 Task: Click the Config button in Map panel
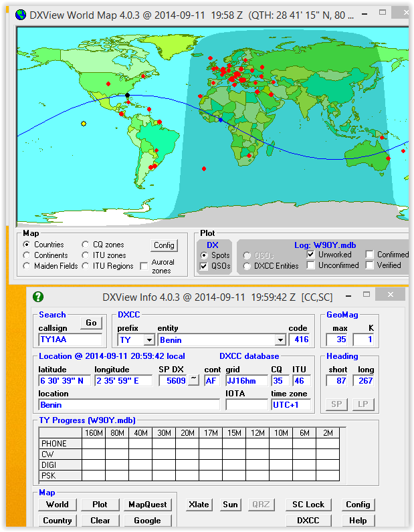[164, 245]
